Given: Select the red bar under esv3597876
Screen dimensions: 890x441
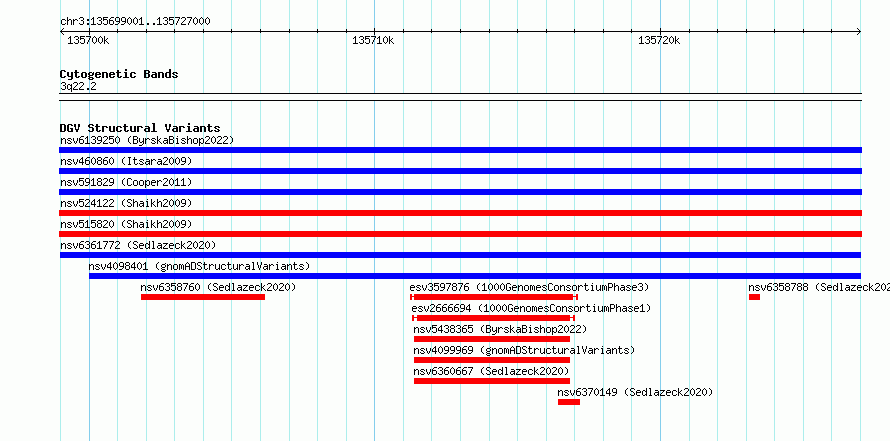Looking at the screenshot, I should coord(494,297).
